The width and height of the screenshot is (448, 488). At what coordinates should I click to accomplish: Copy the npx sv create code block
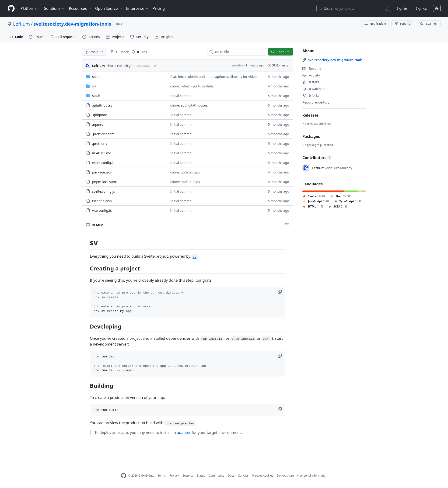[x=280, y=292]
